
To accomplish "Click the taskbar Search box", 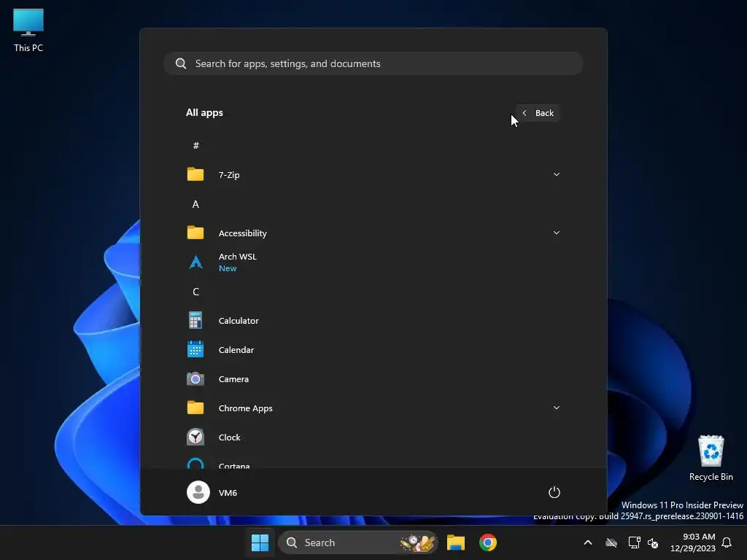I will 357,542.
